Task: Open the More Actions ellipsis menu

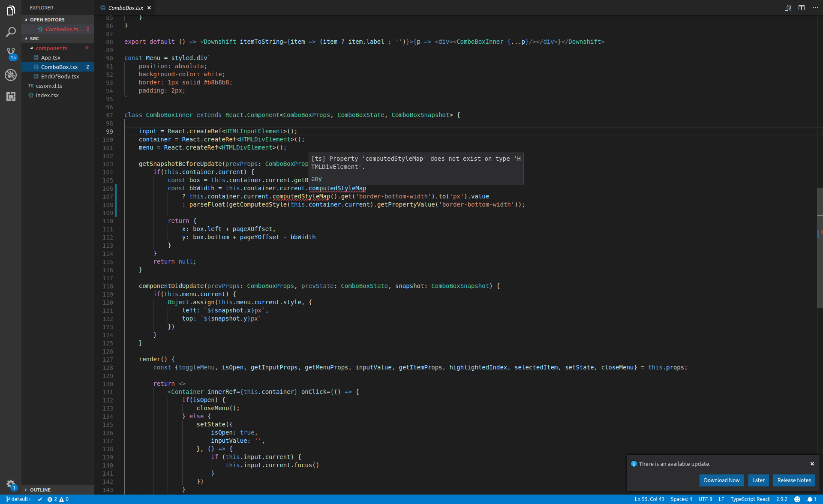Action: click(x=815, y=8)
